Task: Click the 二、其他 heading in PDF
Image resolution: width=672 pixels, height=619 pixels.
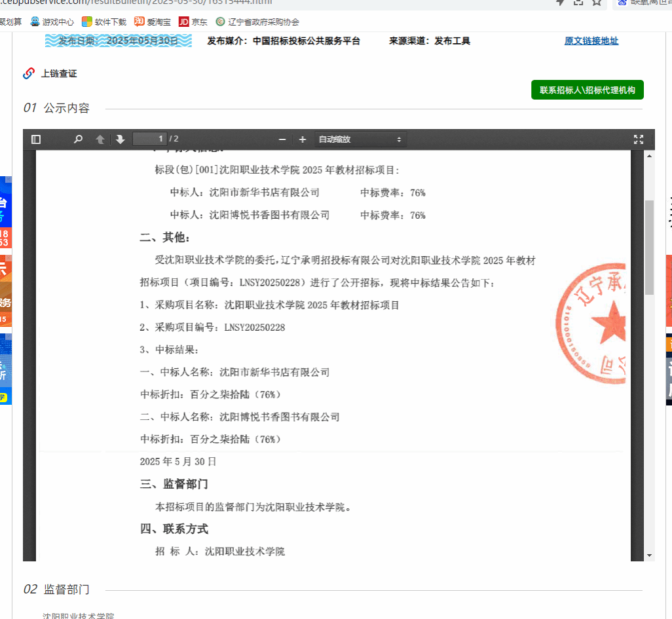Action: tap(164, 237)
